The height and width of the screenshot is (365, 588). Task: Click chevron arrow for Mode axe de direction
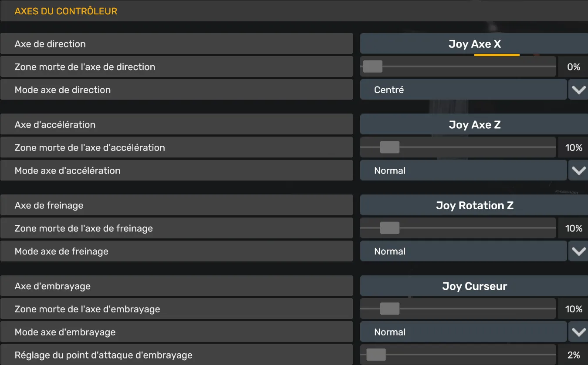tap(579, 90)
